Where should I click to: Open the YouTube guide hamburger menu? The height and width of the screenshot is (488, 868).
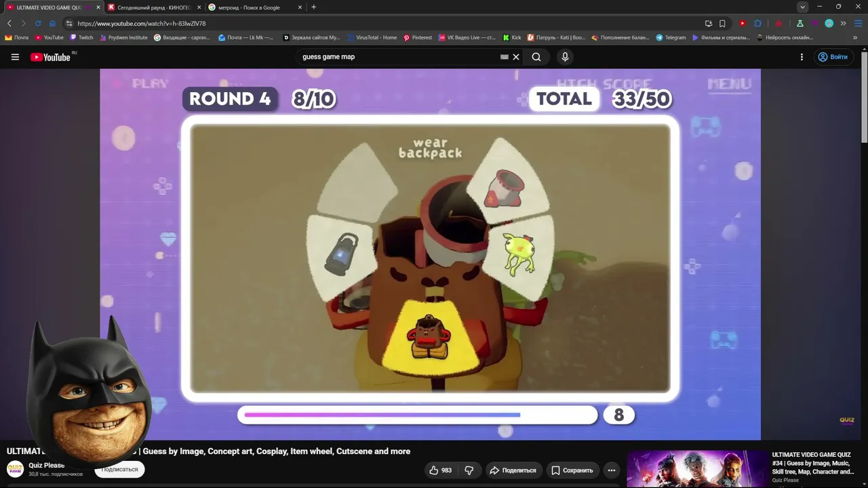tap(15, 57)
